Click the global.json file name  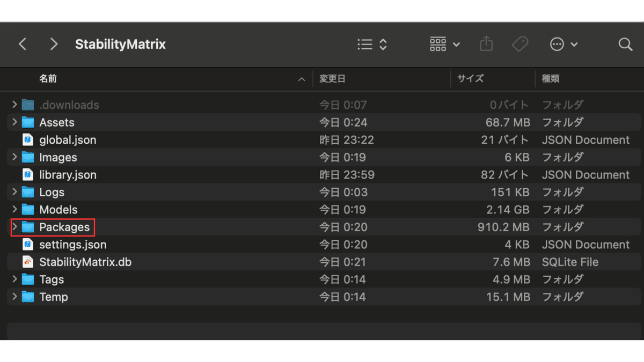click(68, 140)
